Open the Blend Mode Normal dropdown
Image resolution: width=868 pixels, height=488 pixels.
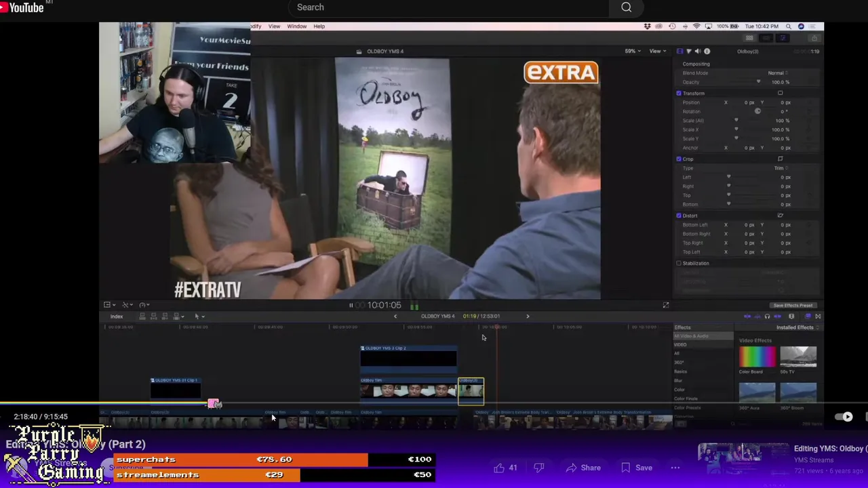[x=778, y=73]
